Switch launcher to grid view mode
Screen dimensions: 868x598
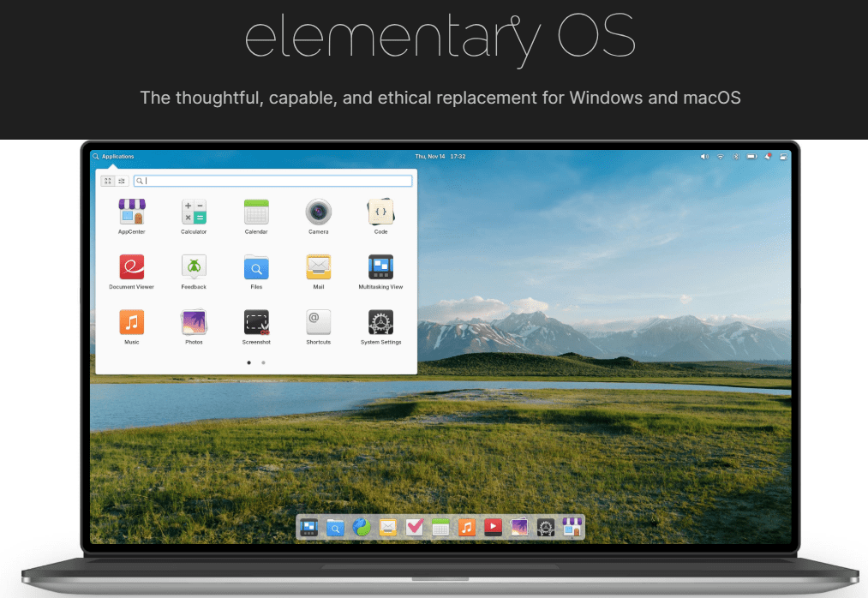[x=107, y=181]
